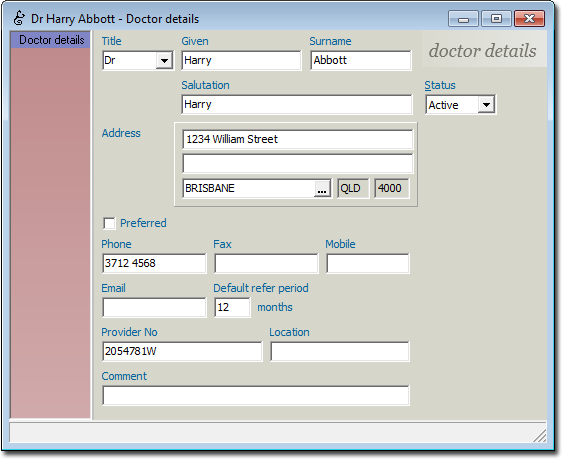Image resolution: width=562 pixels, height=459 pixels.
Task: Focus the Salutation text box
Action: pyautogui.click(x=297, y=105)
